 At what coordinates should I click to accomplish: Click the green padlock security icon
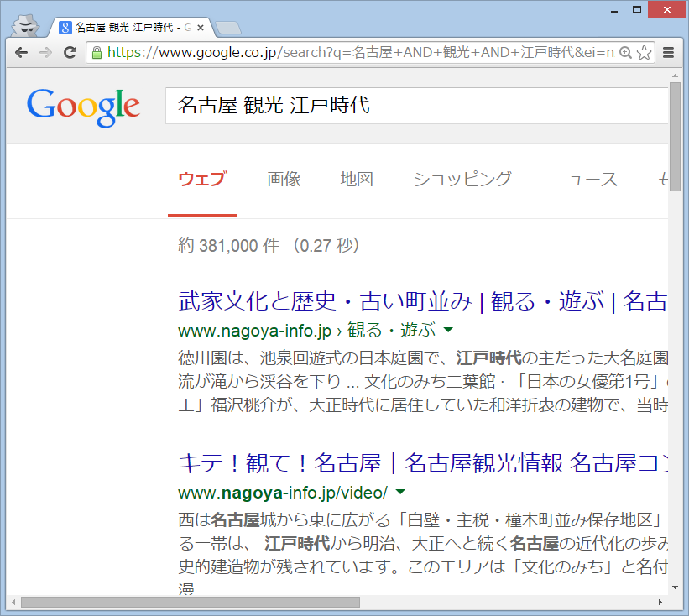click(97, 53)
